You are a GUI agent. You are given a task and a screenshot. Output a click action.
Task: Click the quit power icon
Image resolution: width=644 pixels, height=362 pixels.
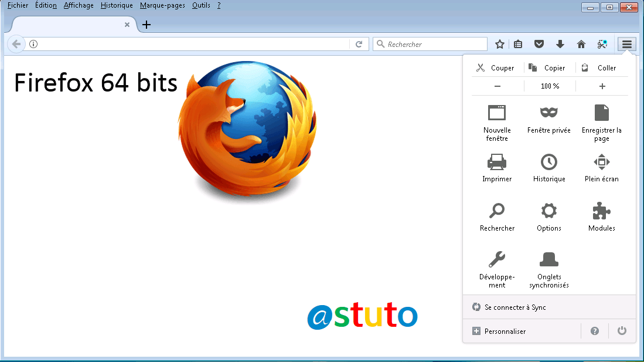coord(622,331)
